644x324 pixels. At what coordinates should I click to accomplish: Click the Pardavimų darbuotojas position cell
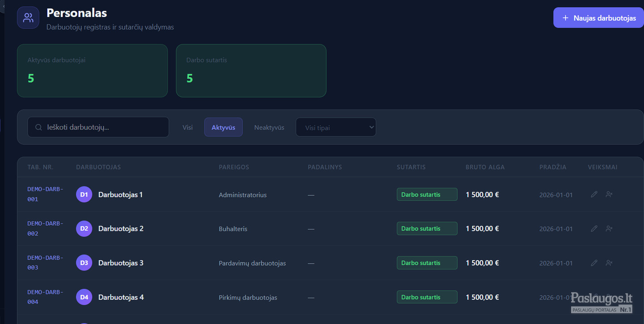tap(252, 263)
